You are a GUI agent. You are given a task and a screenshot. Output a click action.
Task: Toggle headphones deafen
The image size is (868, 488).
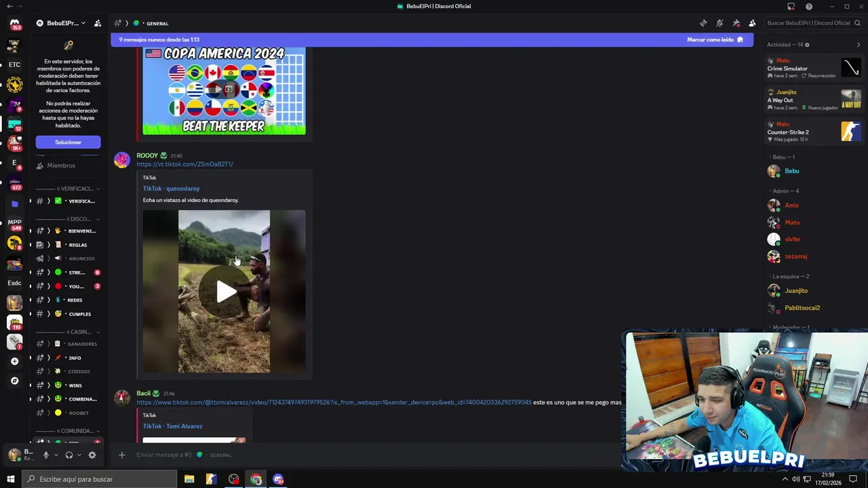pyautogui.click(x=69, y=455)
